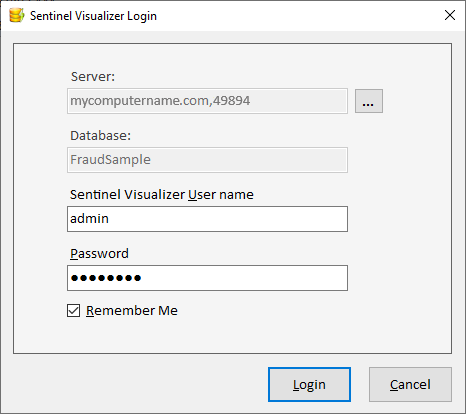The width and height of the screenshot is (466, 414).
Task: Click the 'Sentinel Visualizer Login' title text
Action: pyautogui.click(x=93, y=16)
